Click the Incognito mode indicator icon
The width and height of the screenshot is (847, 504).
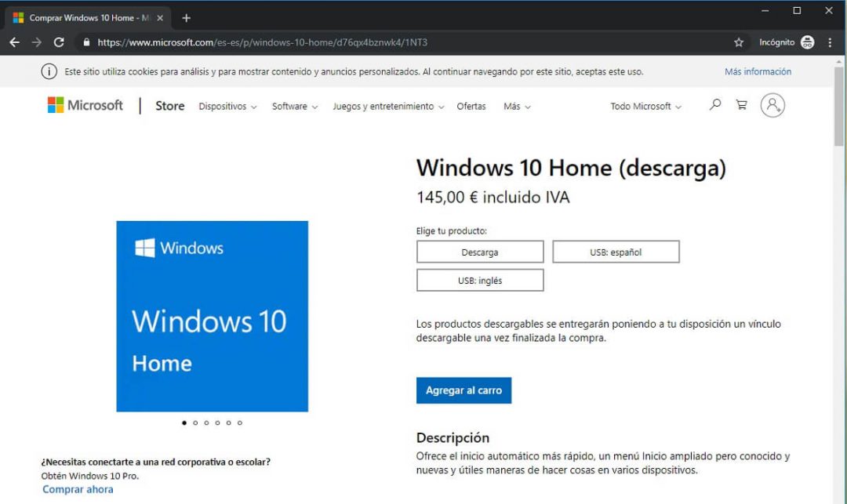point(809,42)
